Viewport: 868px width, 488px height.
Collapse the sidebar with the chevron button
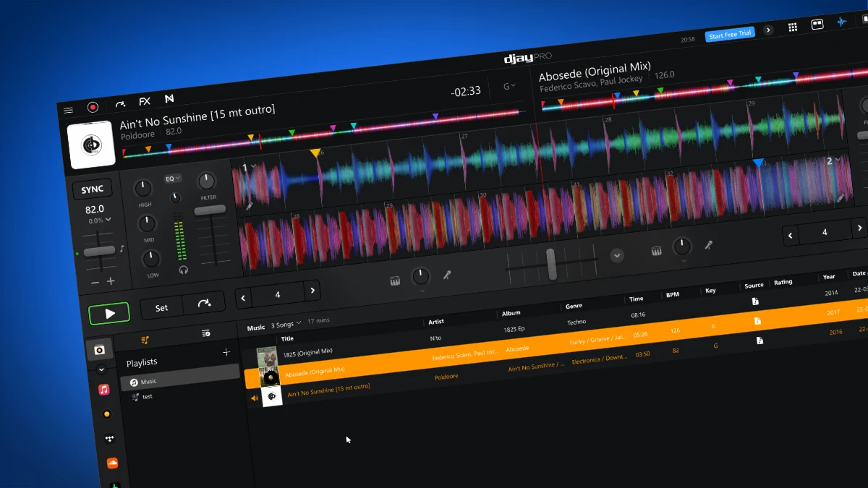101,369
